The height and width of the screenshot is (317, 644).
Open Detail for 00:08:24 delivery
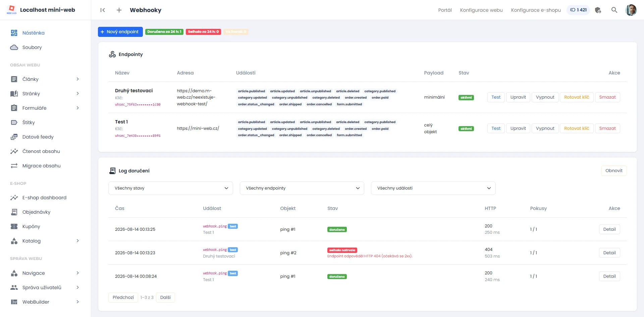click(609, 276)
